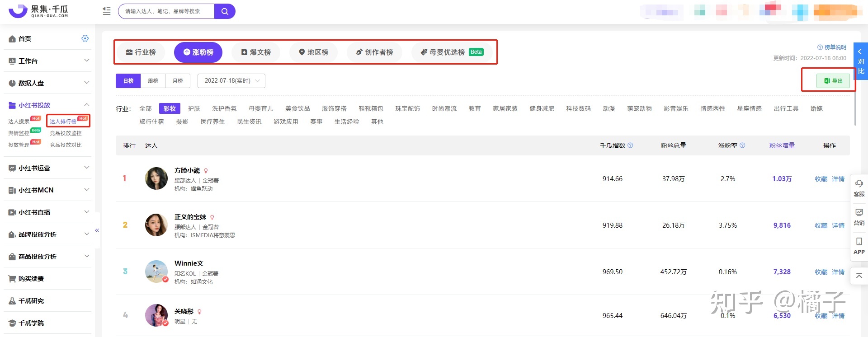Filter industry by 萌宠动物
The image size is (868, 337).
[639, 108]
